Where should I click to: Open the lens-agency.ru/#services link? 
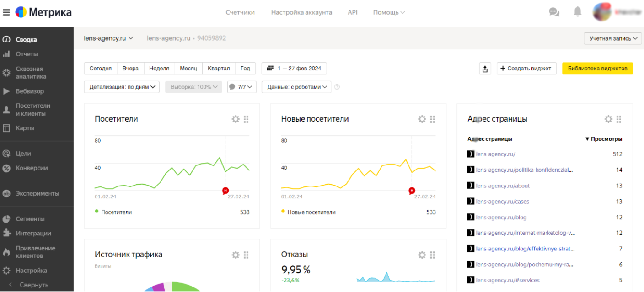508,280
